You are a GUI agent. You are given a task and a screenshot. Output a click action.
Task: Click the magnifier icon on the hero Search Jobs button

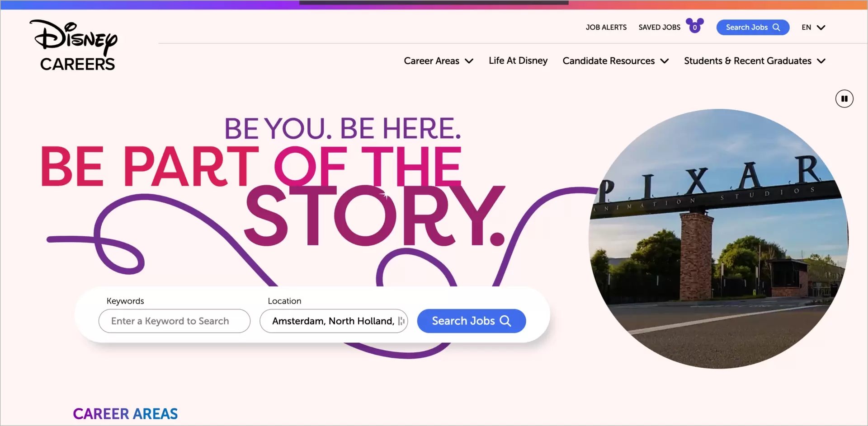pos(505,321)
